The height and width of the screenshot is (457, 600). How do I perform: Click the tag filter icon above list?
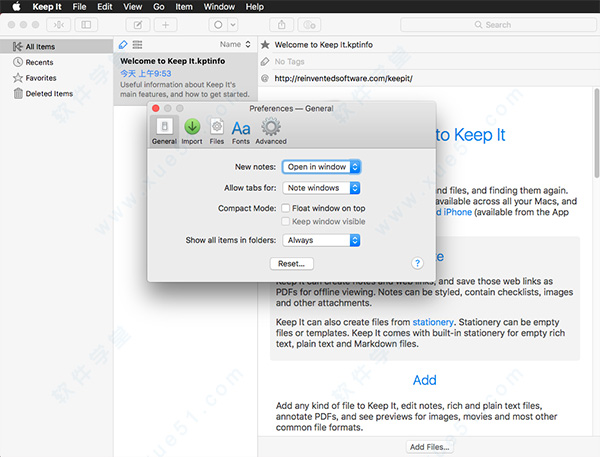tap(123, 45)
